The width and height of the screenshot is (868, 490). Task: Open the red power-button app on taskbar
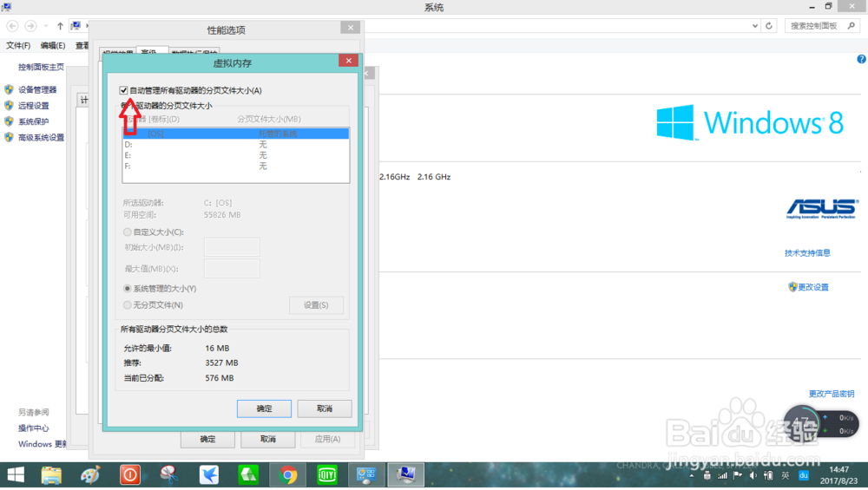click(x=130, y=475)
